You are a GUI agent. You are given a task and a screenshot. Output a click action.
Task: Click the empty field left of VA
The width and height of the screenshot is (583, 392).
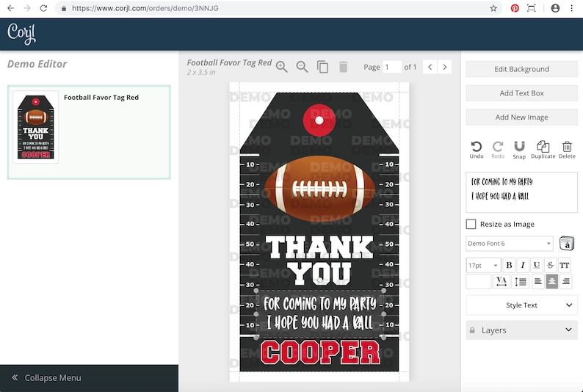pyautogui.click(x=478, y=282)
